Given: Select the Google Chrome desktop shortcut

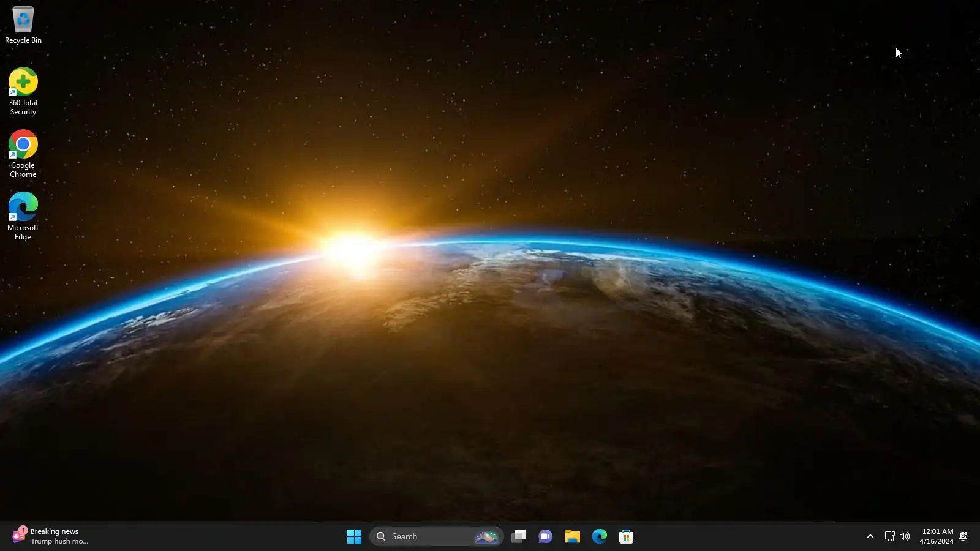Looking at the screenshot, I should pyautogui.click(x=23, y=154).
